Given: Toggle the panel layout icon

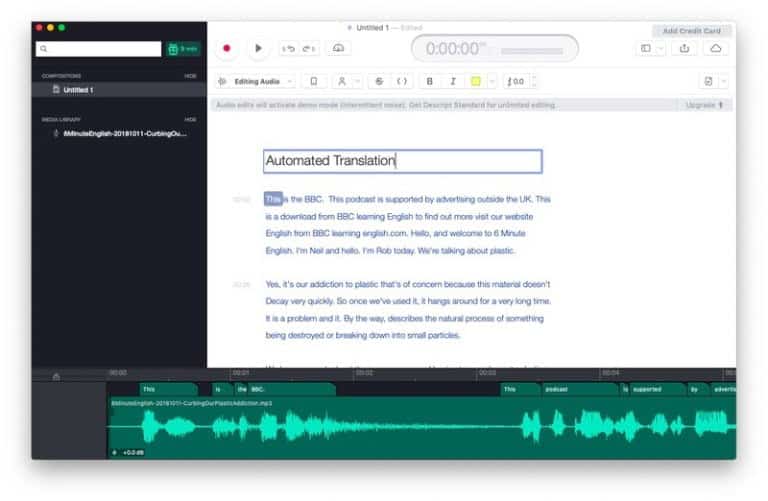Looking at the screenshot, I should click(646, 48).
